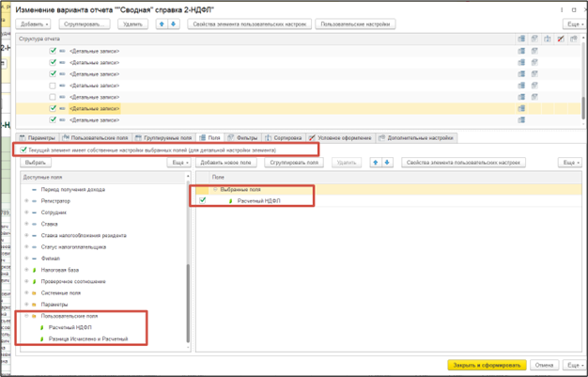
Task: Expand the Параметры folder in available fields
Action: (26, 305)
